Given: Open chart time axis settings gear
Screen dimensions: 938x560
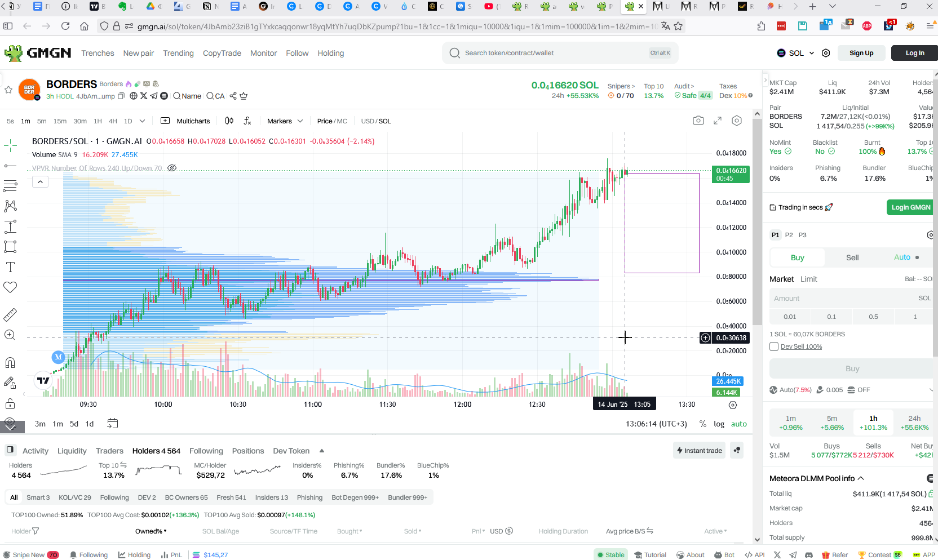Looking at the screenshot, I should [733, 405].
